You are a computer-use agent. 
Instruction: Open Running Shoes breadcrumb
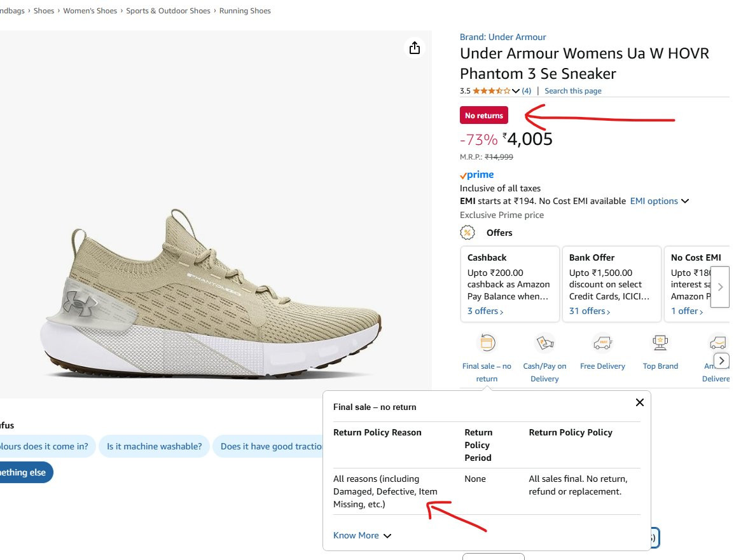pyautogui.click(x=245, y=10)
